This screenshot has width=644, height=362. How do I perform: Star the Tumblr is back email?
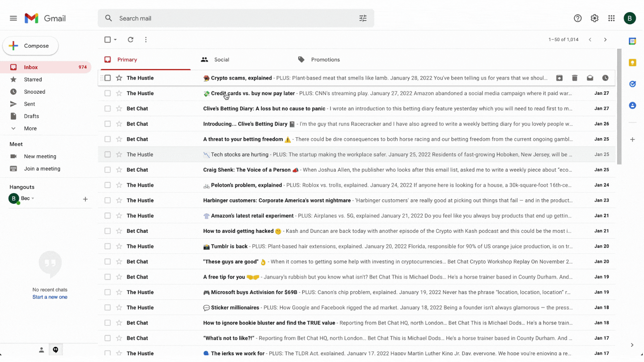(119, 246)
